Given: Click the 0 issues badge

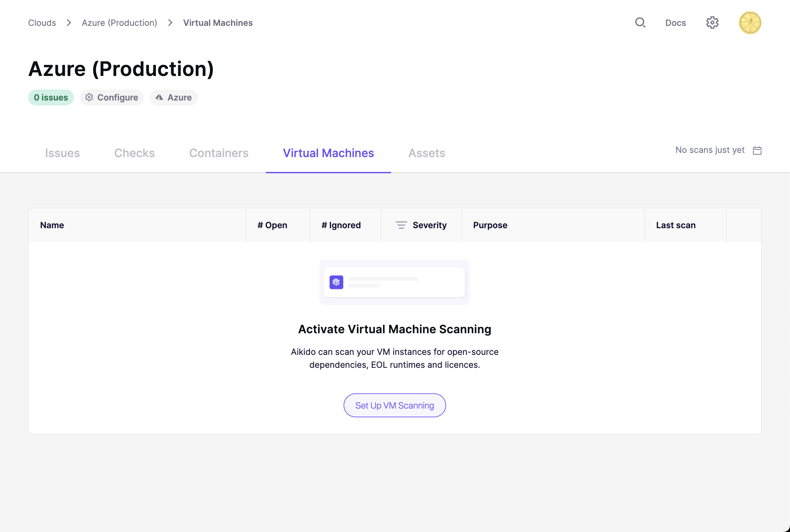Looking at the screenshot, I should tap(51, 97).
